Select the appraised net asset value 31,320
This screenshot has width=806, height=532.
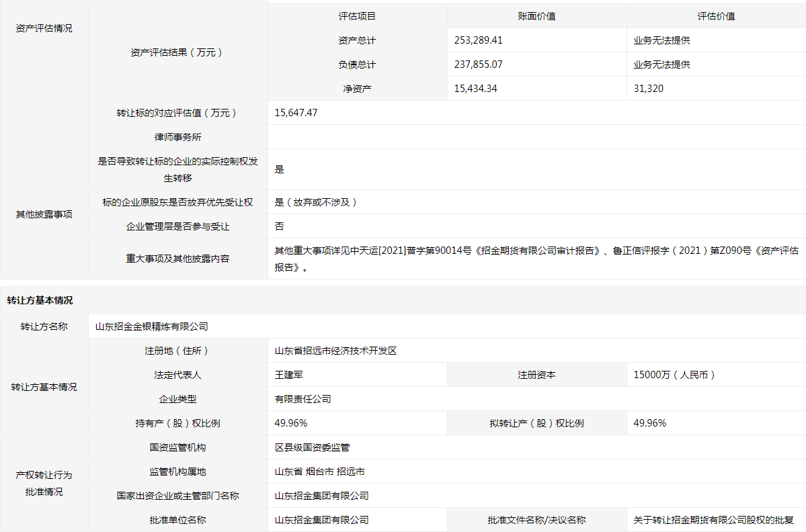(x=648, y=88)
